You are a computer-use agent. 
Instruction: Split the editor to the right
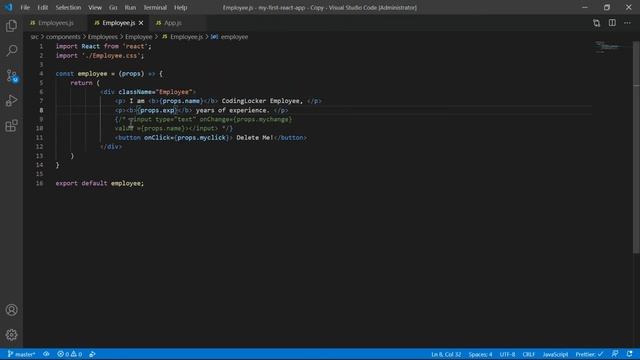[x=612, y=23]
